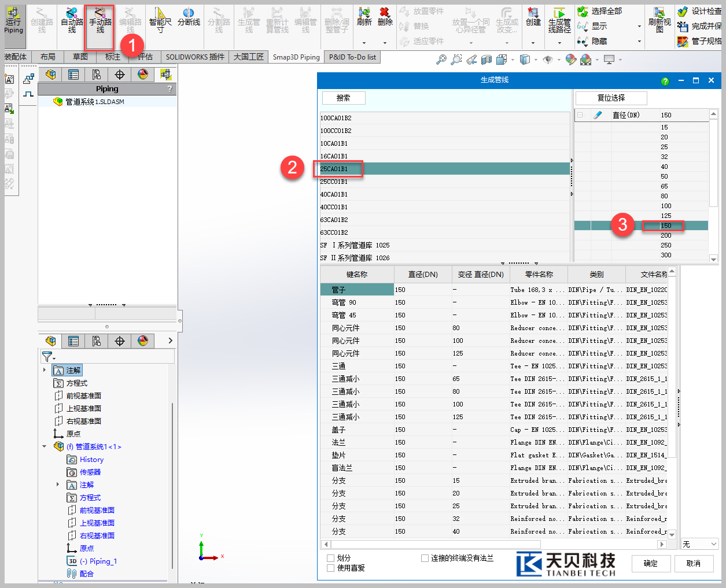Viewport: 726px width, 588px height.
Task: Select SF I系列管道库 1025 entry
Action: (445, 245)
